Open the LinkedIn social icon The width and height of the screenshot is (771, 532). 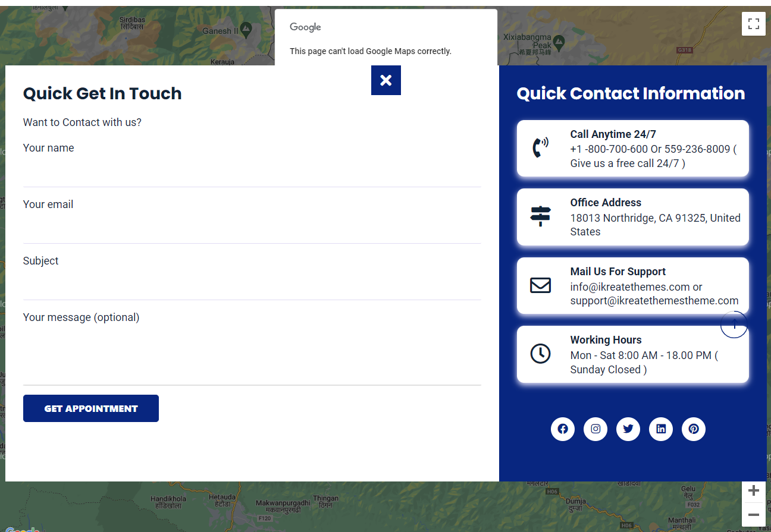[660, 429]
